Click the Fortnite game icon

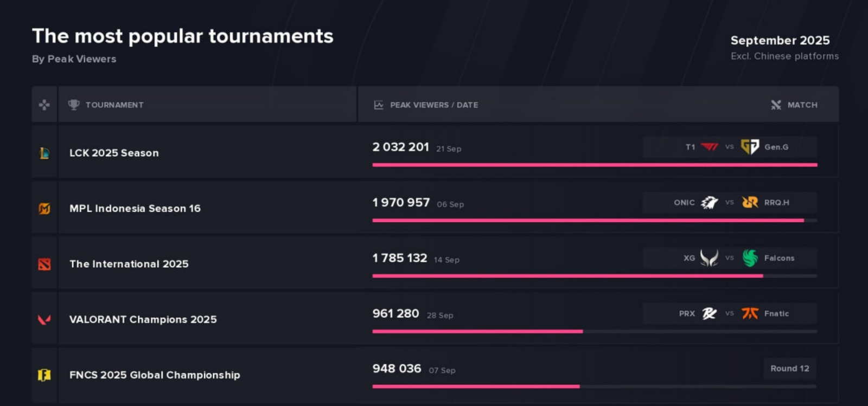(x=44, y=375)
